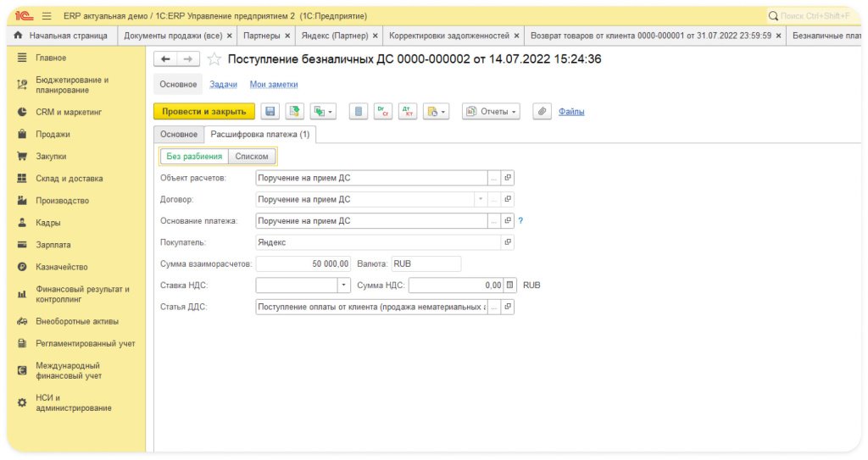Open the Казначейство section in sidebar

point(61,267)
